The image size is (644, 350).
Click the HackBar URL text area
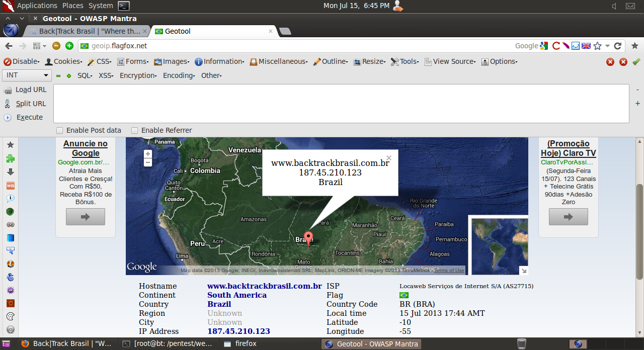[x=341, y=104]
